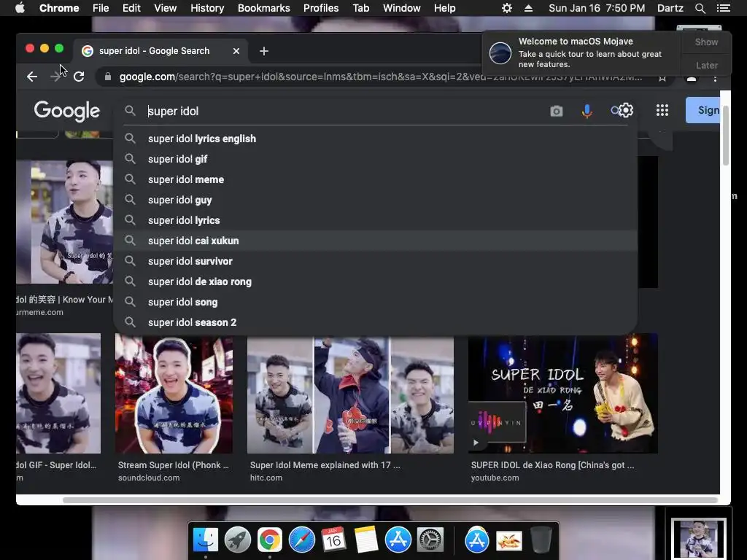Click Show on the macOS Mojave notification
The image size is (747, 560).
click(706, 42)
